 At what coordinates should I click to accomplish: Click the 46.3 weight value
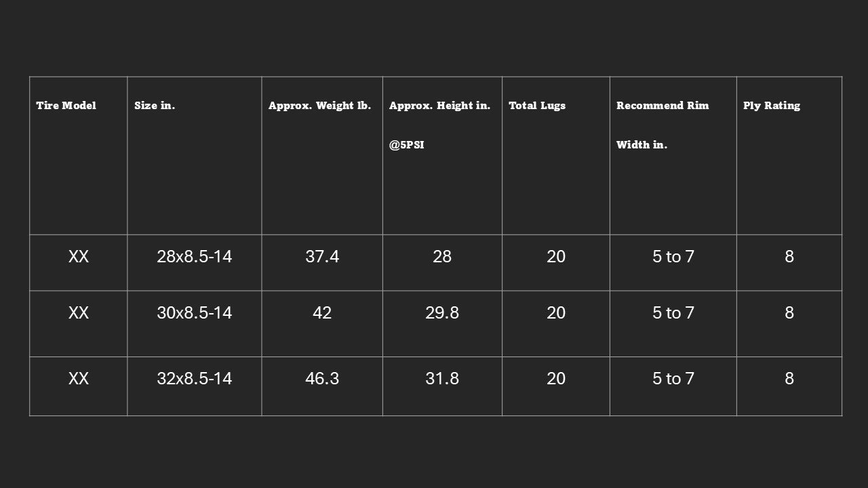click(322, 379)
